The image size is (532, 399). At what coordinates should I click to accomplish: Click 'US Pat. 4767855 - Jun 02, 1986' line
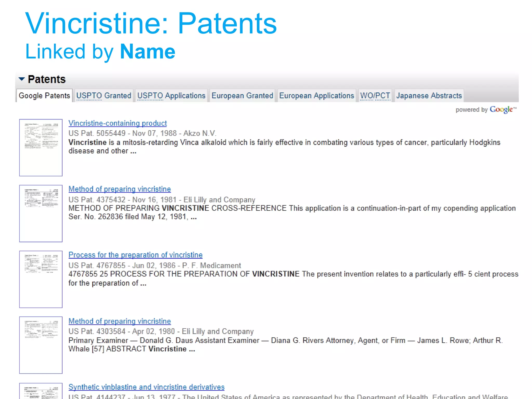[x=155, y=265]
